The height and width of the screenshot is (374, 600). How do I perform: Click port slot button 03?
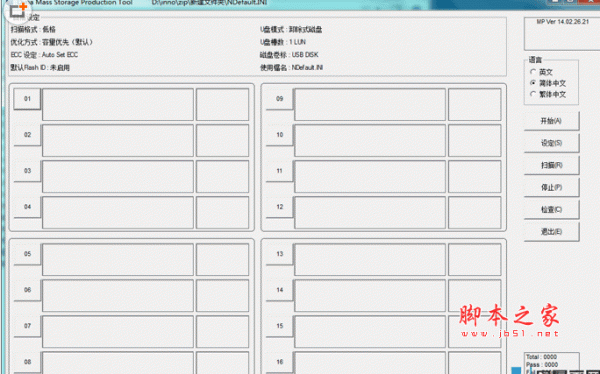27,171
